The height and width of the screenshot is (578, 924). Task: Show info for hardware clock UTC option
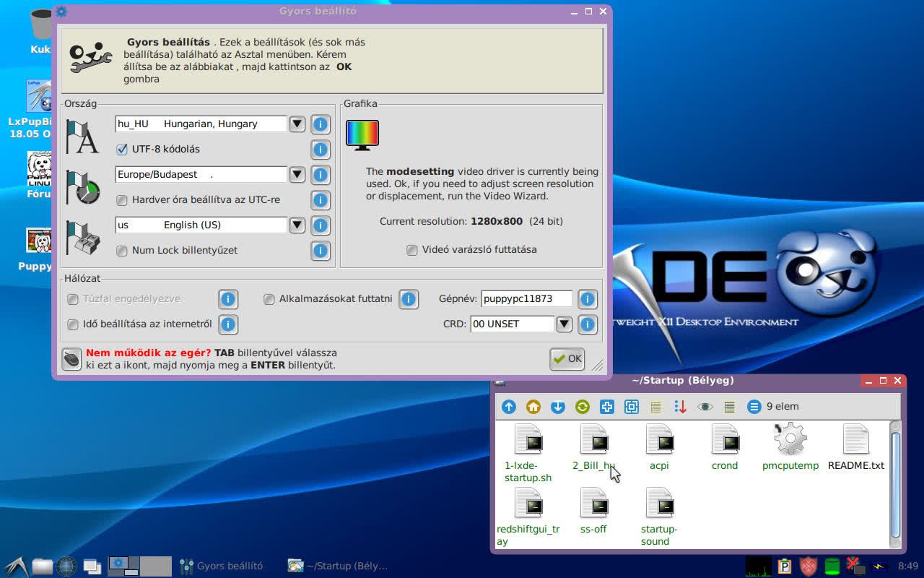321,200
